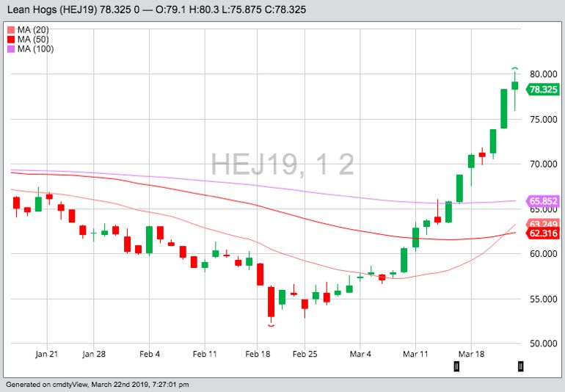The image size is (565, 392).
Task: Click the MA (20) legend color swatch
Action: point(8,29)
